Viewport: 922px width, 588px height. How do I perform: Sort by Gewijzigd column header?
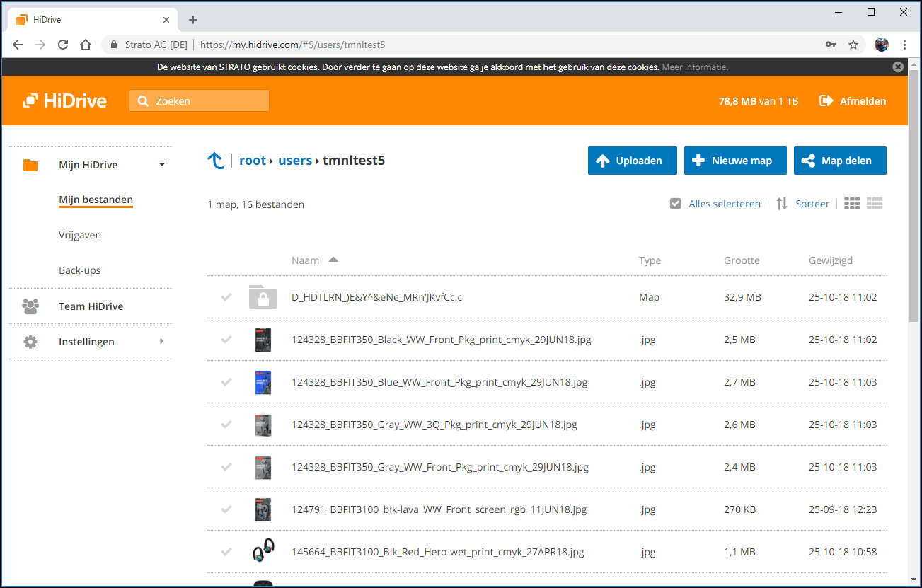click(x=831, y=260)
